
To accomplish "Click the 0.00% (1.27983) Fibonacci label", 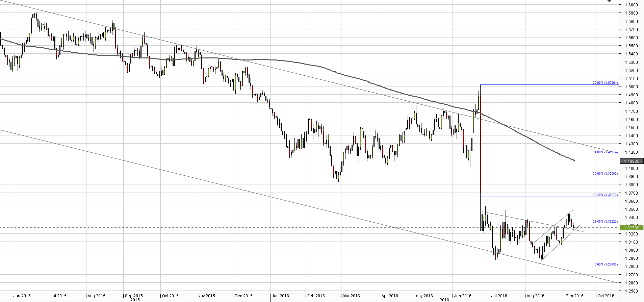I will [x=606, y=265].
